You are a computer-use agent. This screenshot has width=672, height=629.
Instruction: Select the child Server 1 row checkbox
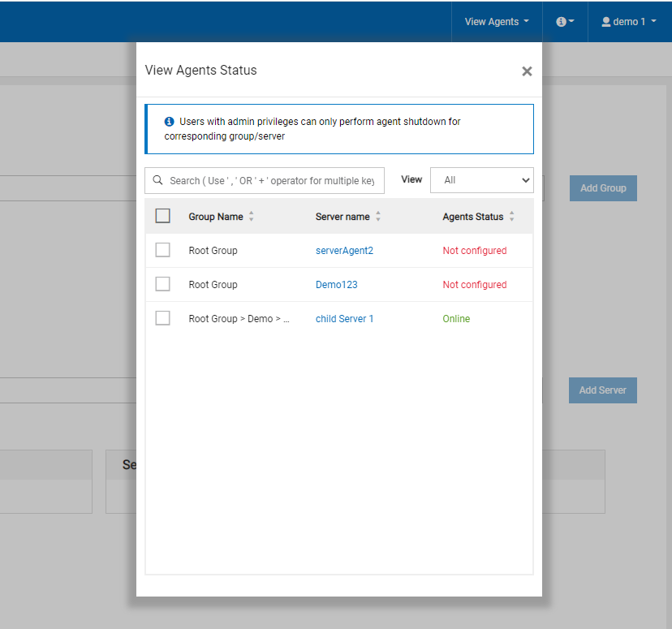click(163, 318)
